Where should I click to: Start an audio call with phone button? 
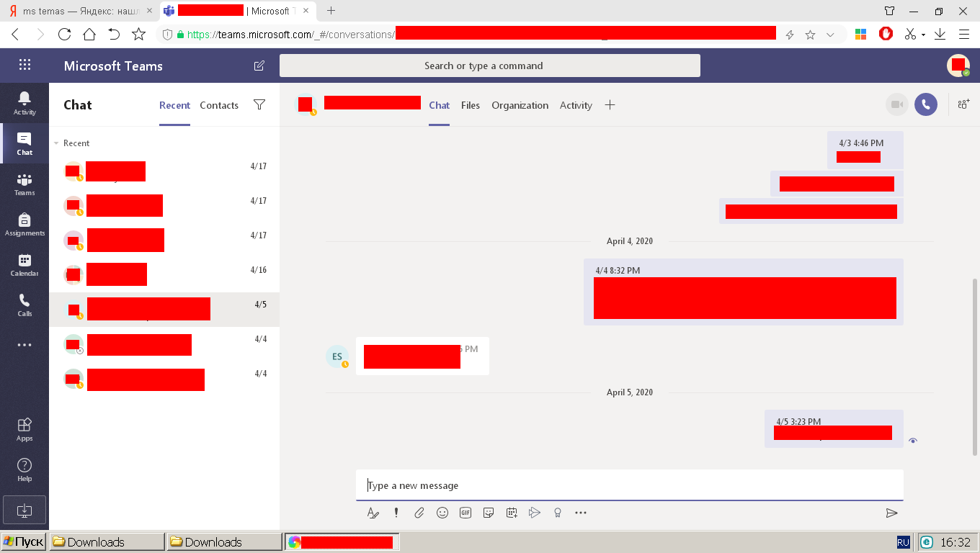(926, 104)
